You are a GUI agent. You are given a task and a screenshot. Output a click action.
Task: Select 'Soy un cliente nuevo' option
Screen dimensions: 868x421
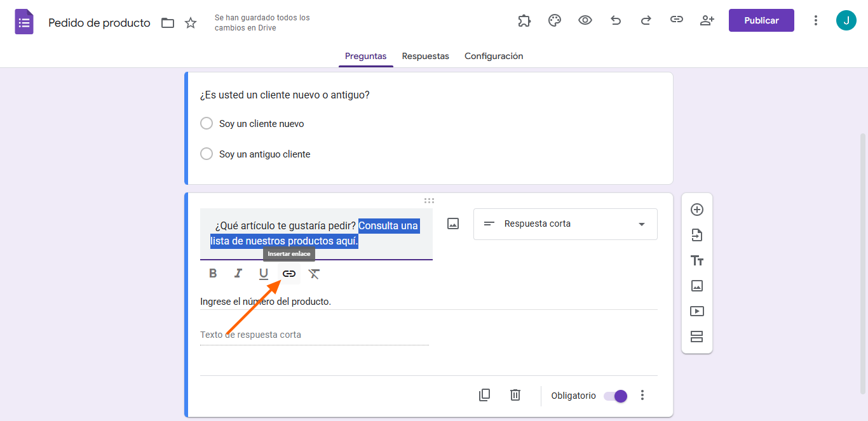point(207,123)
